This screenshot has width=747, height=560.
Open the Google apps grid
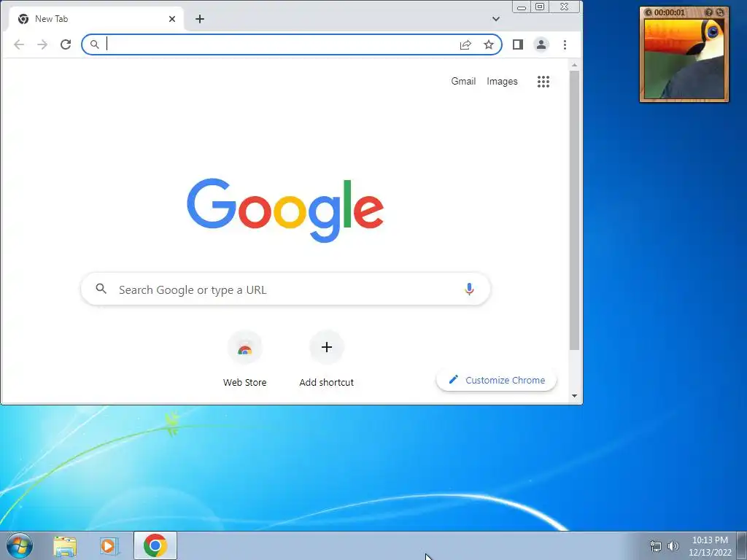pyautogui.click(x=543, y=82)
